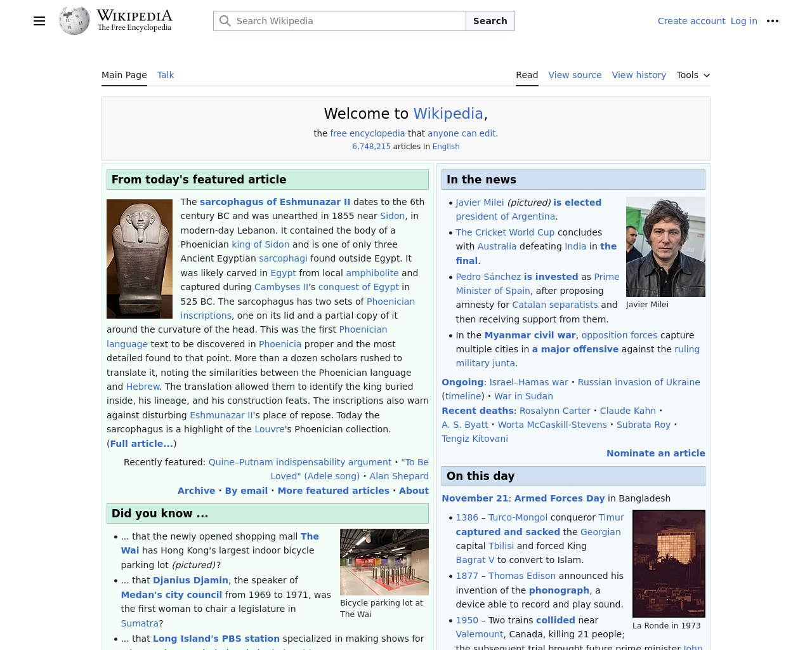Open the Myanmar civil war link
The height and width of the screenshot is (650, 812).
(x=530, y=335)
